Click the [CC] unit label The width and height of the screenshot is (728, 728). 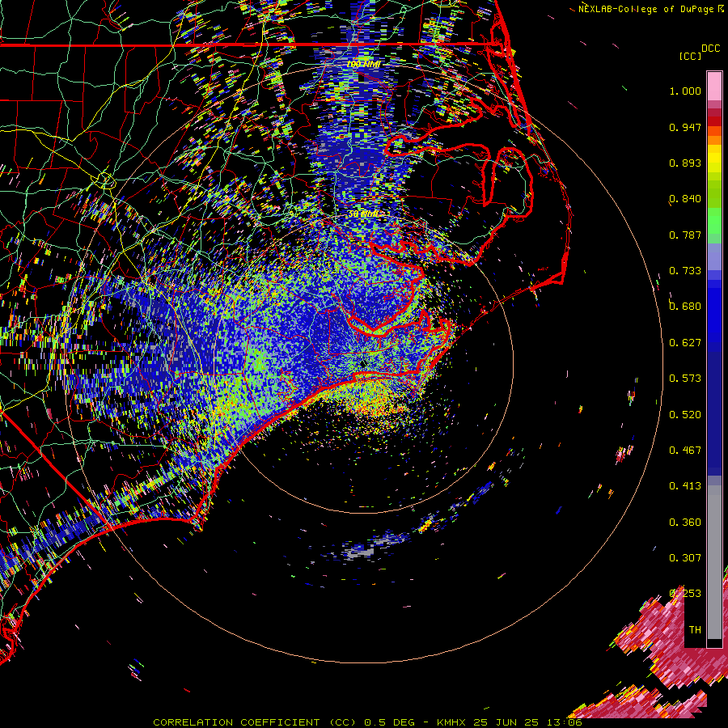(690, 57)
